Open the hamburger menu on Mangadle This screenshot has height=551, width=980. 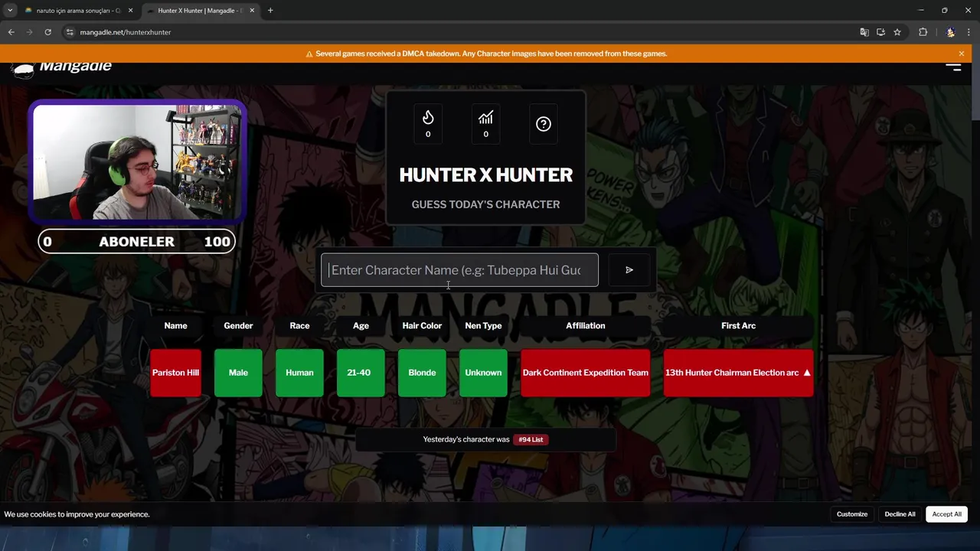[x=953, y=67]
